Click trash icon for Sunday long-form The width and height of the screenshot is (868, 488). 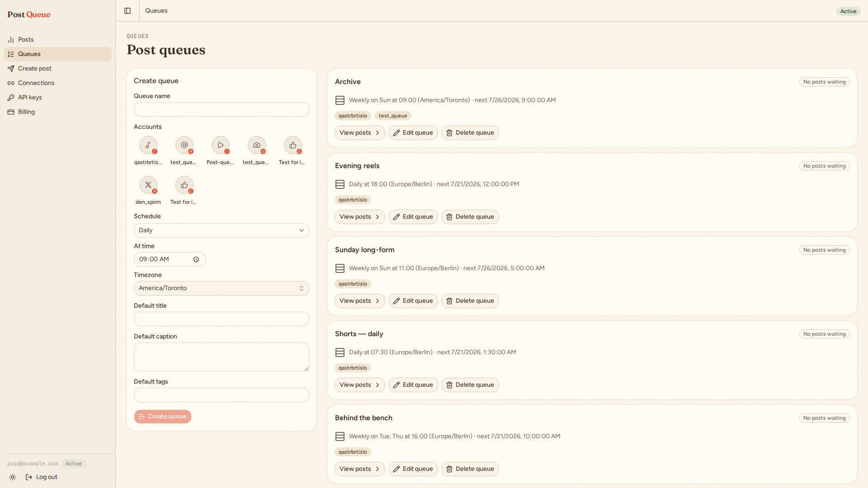click(449, 301)
